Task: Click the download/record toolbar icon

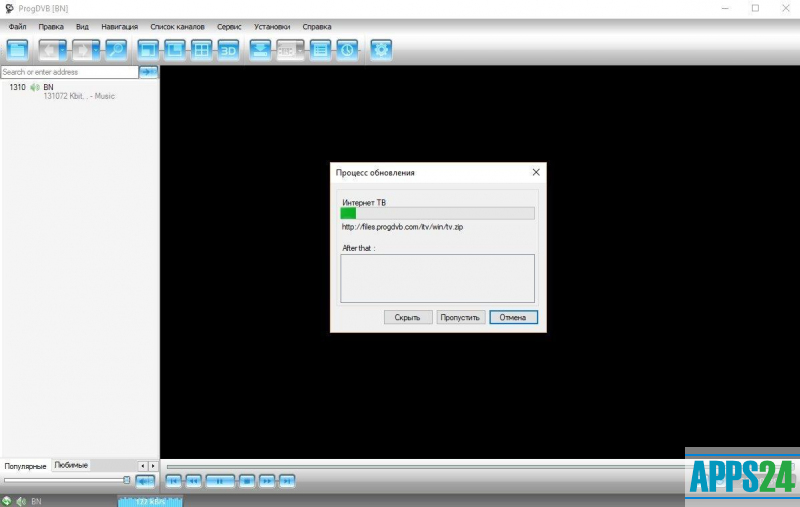Action: [x=261, y=49]
